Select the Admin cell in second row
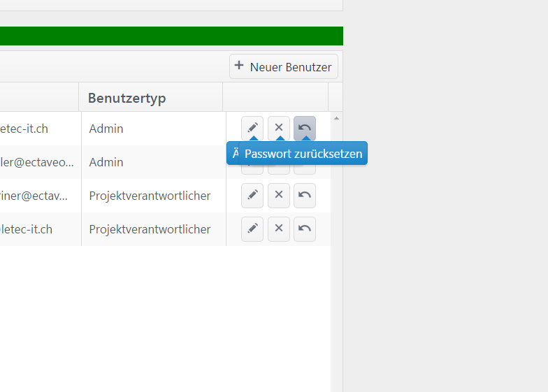Viewport: 548px width, 392px height. pos(106,162)
